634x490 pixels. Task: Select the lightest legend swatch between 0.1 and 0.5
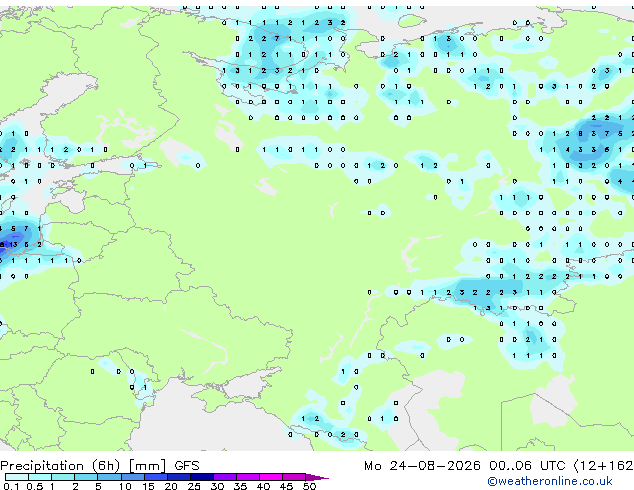17,477
